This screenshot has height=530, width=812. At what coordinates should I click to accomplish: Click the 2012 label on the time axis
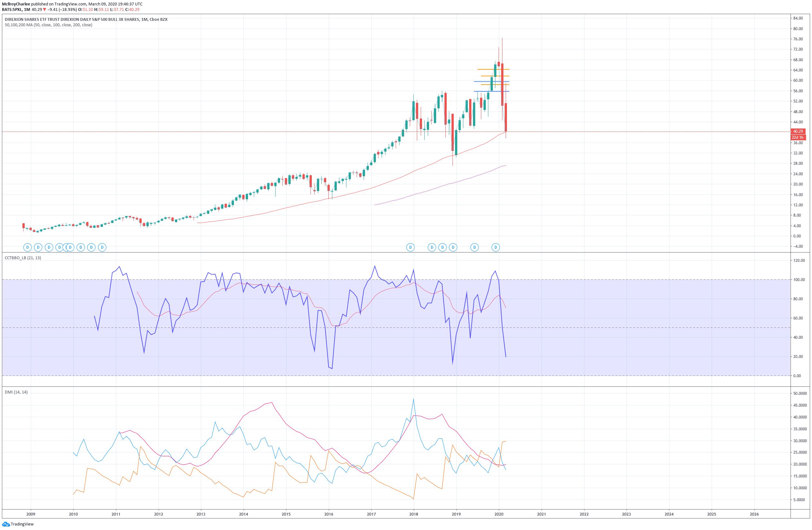pyautogui.click(x=158, y=514)
